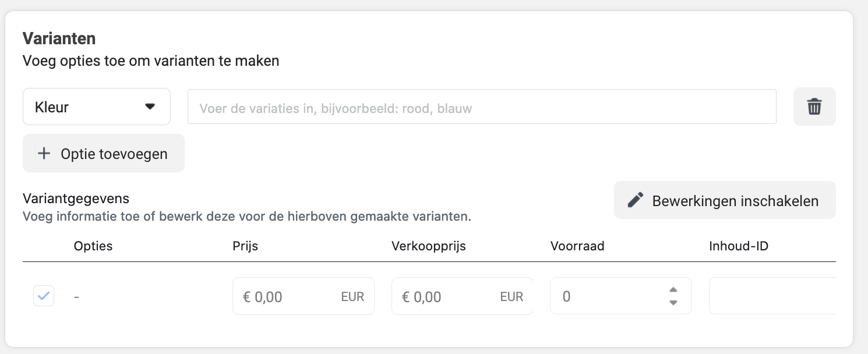Click the Kleur dropdown arrow
Viewport: 868px width, 354px height.
point(150,107)
